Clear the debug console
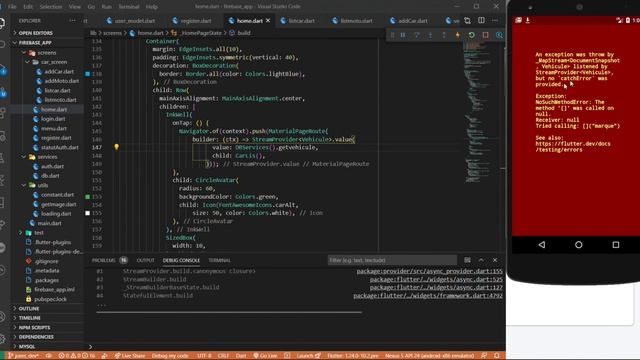Screen dimensions: 640x360 coord(467,260)
